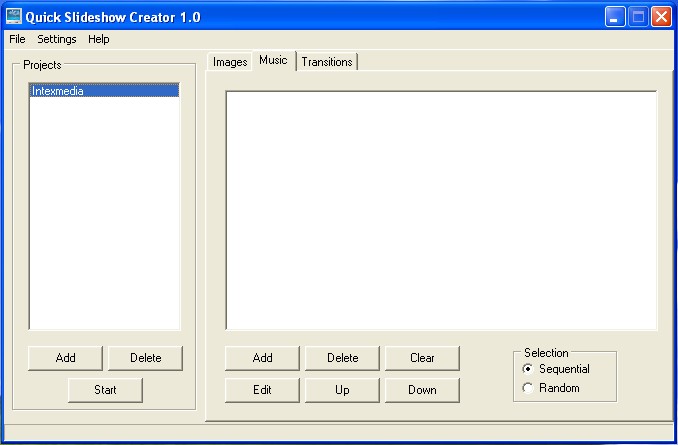Viewport: 678px width, 445px height.
Task: Delete the selected music entry
Action: tap(342, 358)
